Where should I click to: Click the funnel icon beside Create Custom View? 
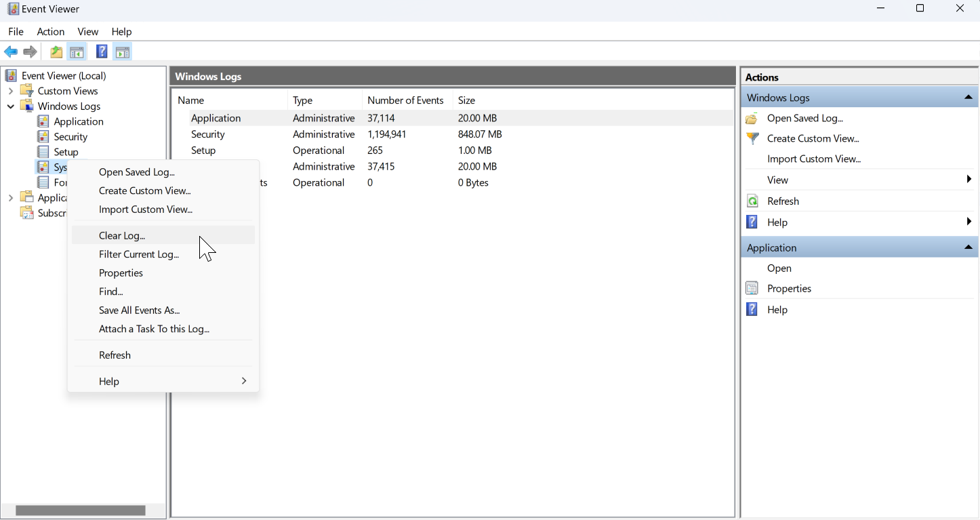point(752,138)
